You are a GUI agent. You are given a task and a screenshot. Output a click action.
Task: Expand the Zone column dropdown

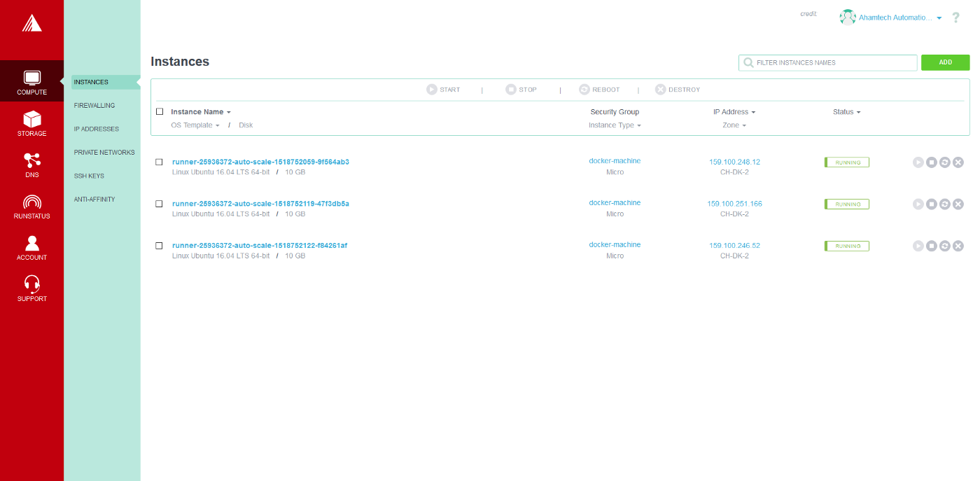pyautogui.click(x=734, y=125)
